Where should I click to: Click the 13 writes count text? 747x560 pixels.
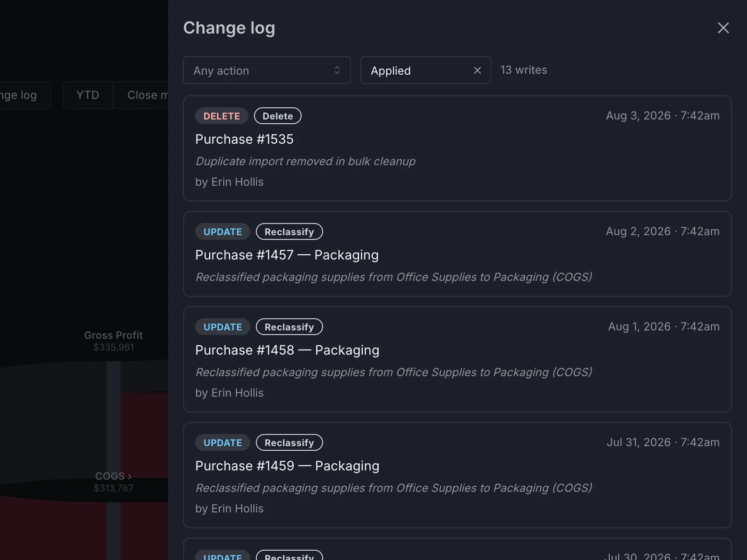click(524, 70)
